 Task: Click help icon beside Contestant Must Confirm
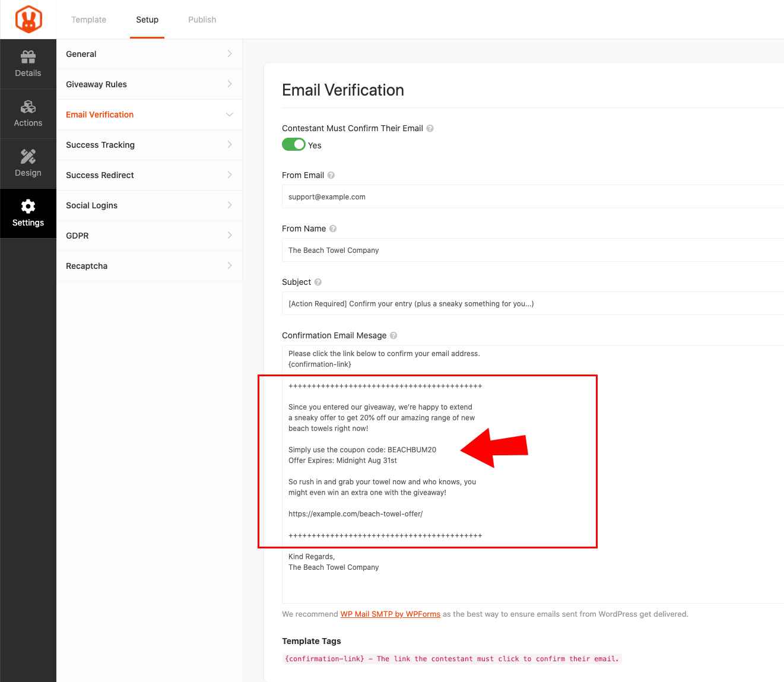click(x=430, y=128)
